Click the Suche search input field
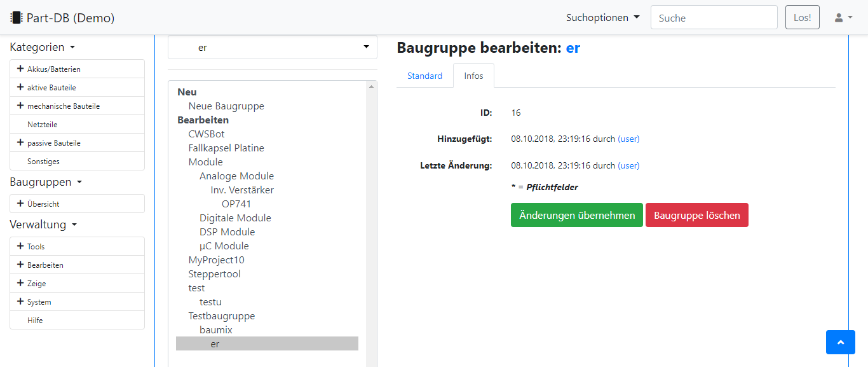The height and width of the screenshot is (367, 868). coord(714,18)
